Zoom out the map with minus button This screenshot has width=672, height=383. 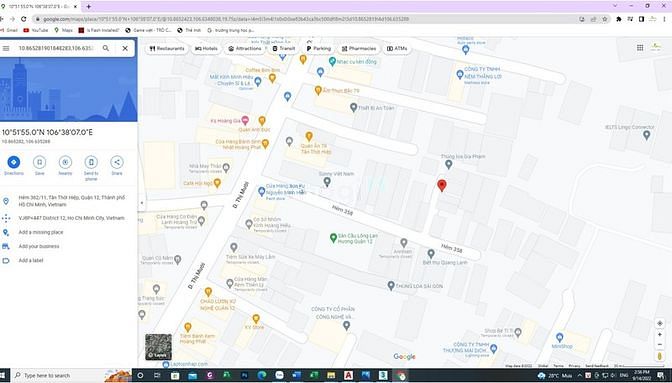click(x=660, y=345)
